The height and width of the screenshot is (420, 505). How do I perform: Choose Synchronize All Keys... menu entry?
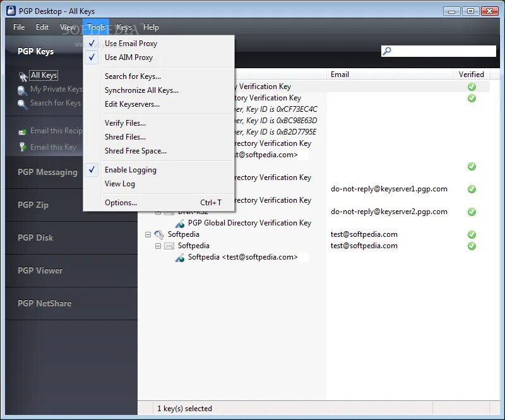(x=158, y=90)
